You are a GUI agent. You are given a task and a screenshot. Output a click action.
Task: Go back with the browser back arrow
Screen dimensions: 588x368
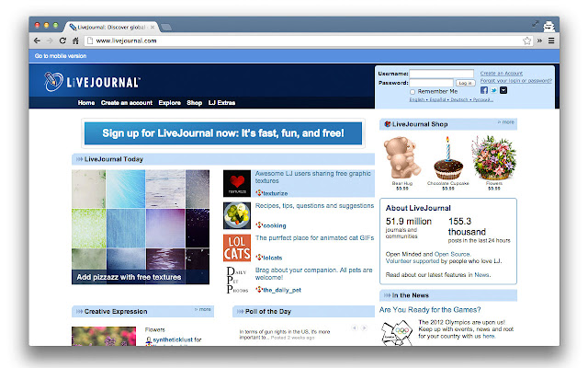37,40
